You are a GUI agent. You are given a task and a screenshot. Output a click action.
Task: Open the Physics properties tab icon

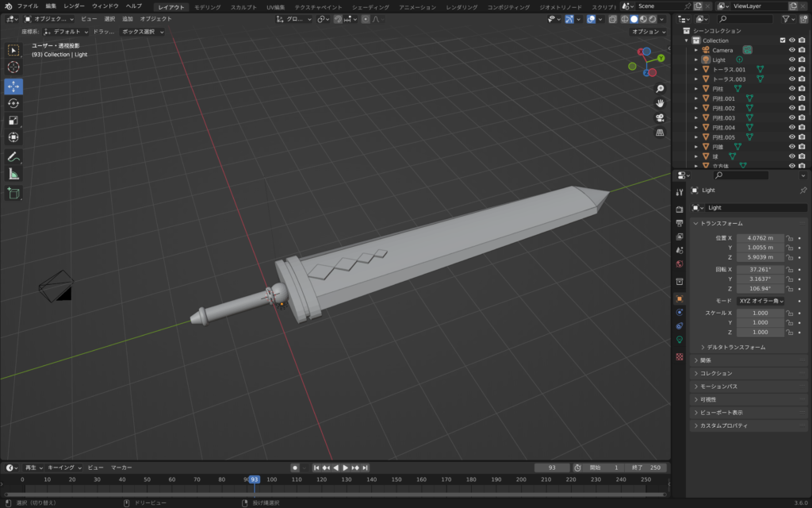680,312
